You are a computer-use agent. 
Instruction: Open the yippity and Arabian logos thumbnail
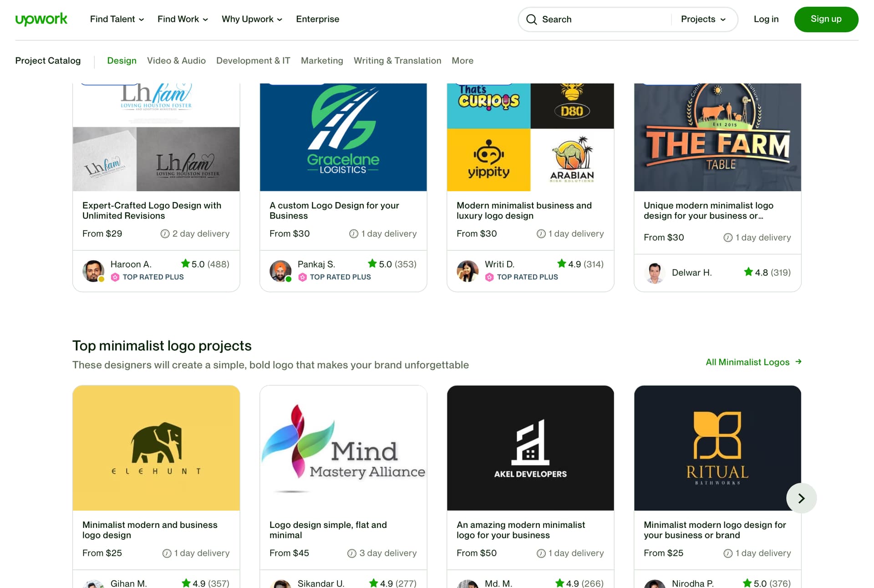(x=530, y=137)
